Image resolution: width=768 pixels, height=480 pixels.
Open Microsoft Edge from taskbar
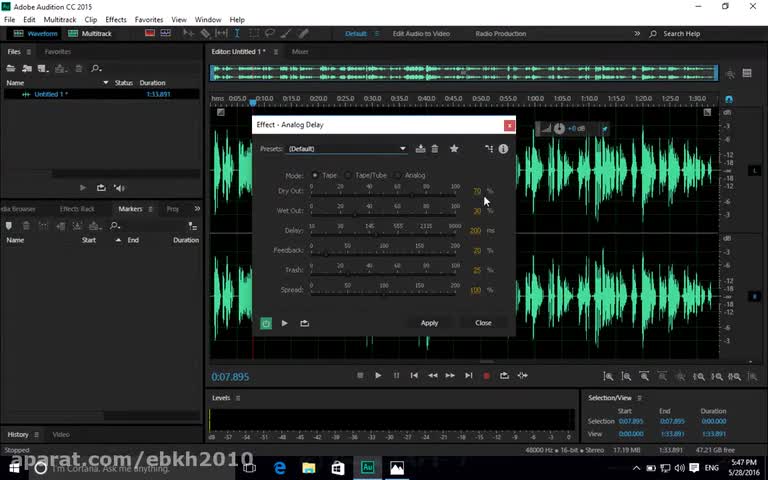pos(279,468)
